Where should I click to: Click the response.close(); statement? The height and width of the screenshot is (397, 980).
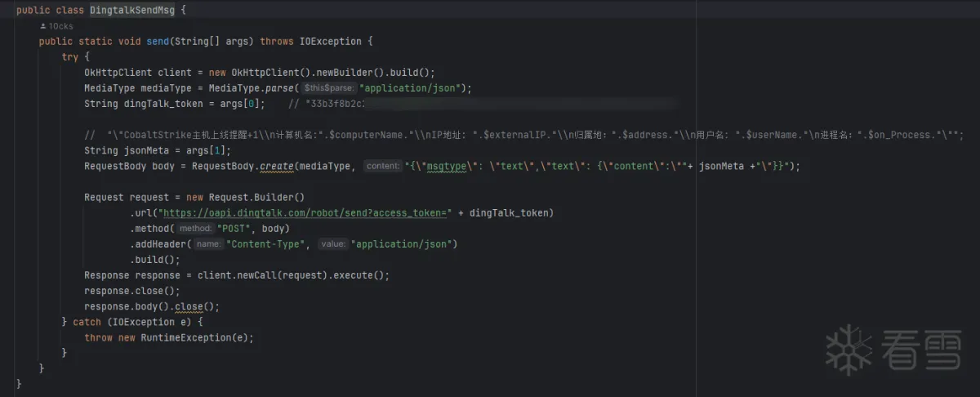pos(131,290)
